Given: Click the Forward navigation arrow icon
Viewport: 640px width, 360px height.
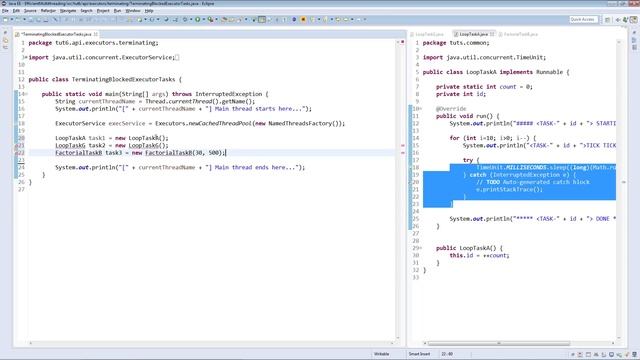Looking at the screenshot, I should tap(359, 19).
